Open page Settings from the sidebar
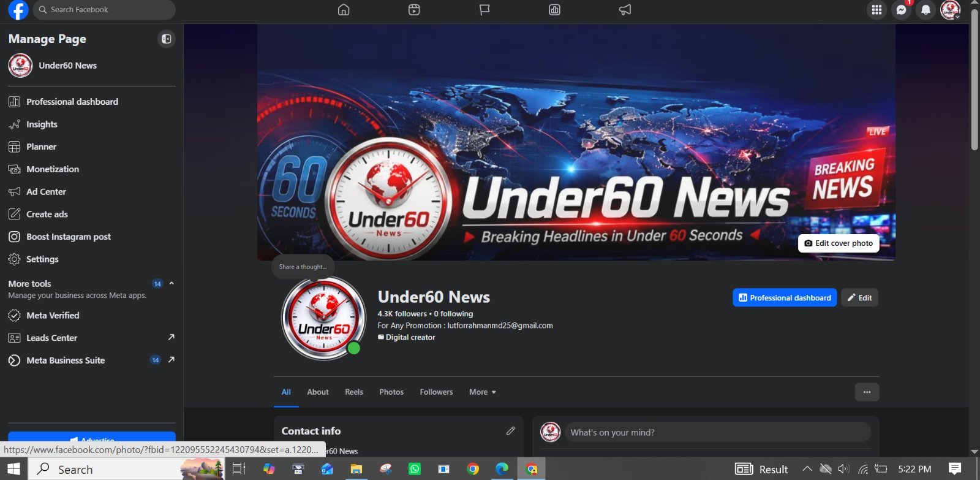This screenshot has height=480, width=980. pos(92,259)
